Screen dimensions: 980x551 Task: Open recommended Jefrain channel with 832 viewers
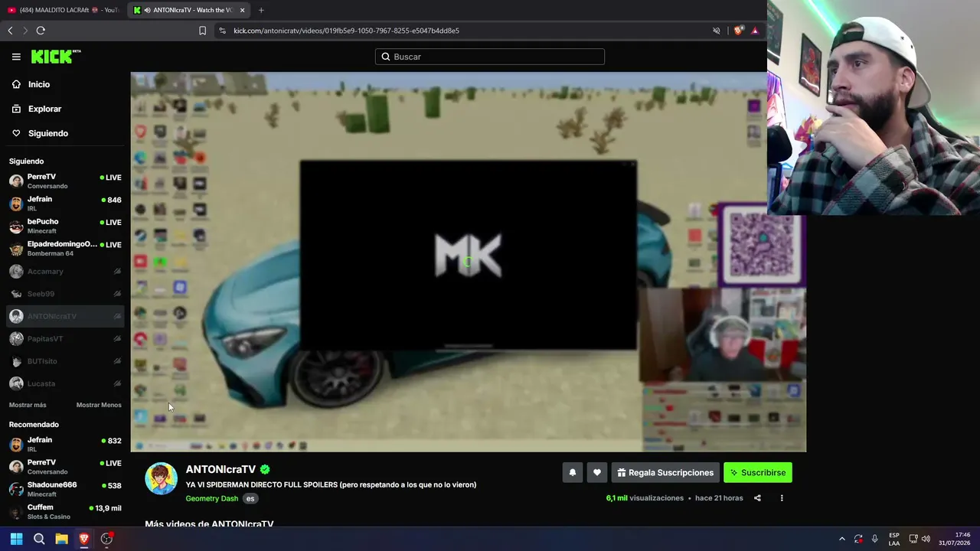(65, 445)
